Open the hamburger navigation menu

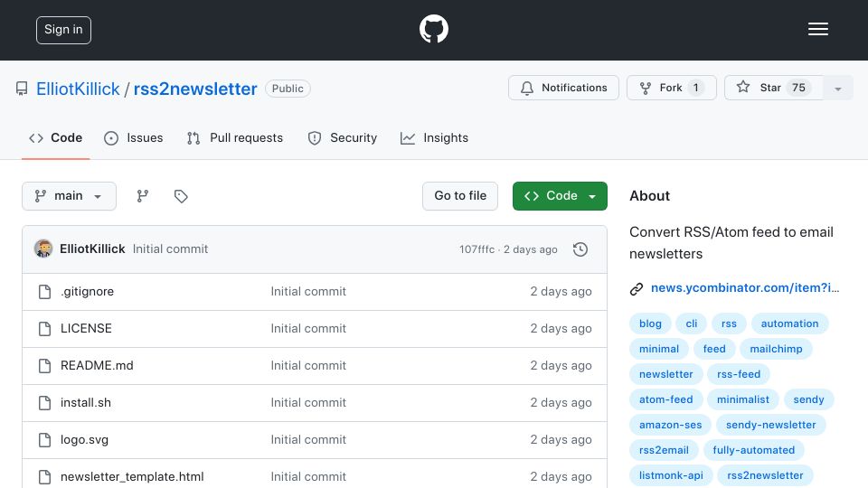click(817, 29)
